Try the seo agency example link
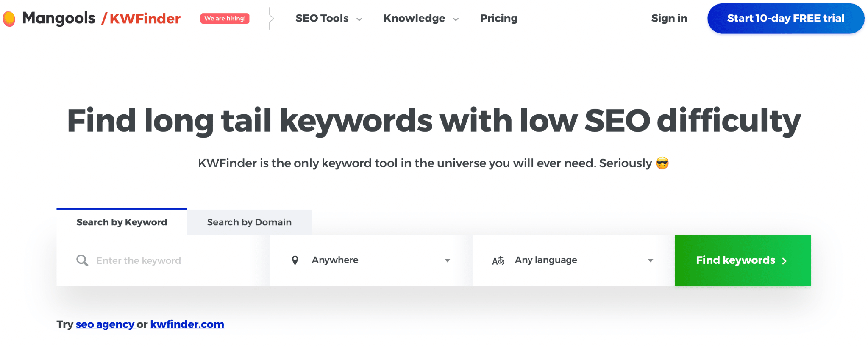 pos(105,324)
